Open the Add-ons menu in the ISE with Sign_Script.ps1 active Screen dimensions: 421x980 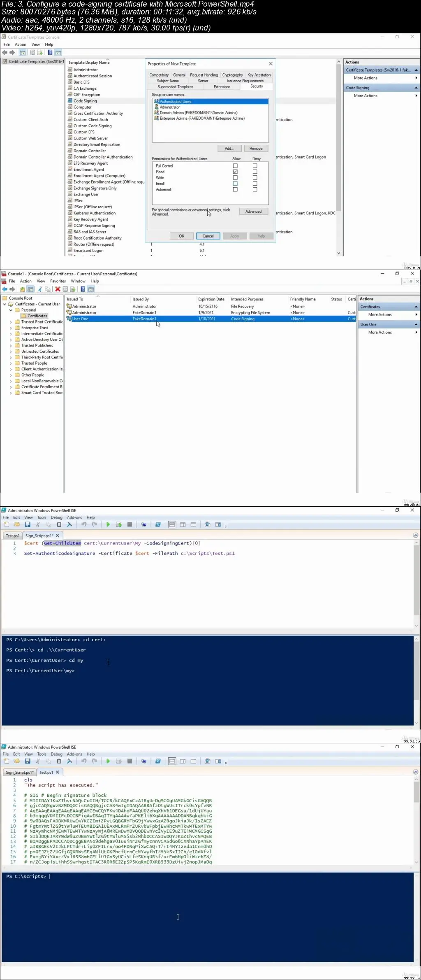(74, 517)
